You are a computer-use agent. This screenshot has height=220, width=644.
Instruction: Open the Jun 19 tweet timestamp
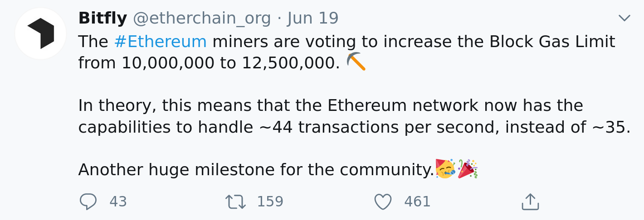point(313,19)
